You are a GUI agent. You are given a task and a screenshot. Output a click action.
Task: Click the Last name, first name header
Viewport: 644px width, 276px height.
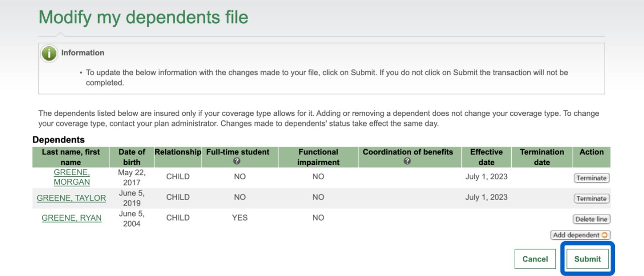click(71, 157)
